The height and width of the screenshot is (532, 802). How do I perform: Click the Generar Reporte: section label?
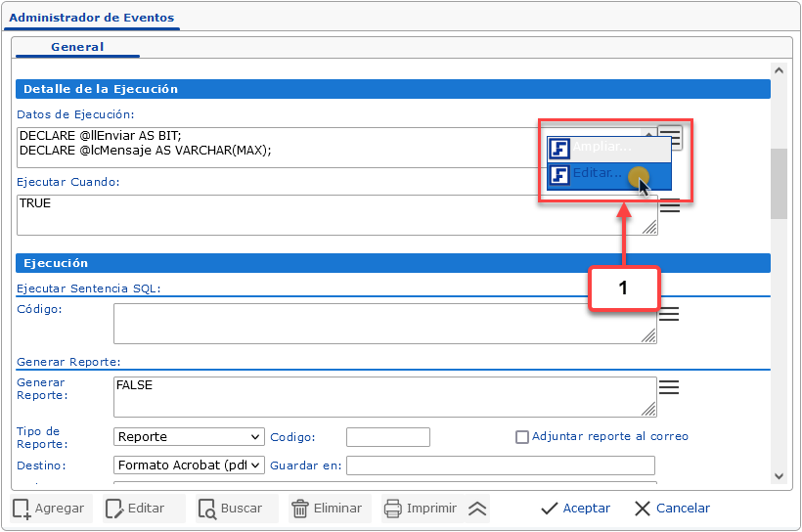pyautogui.click(x=68, y=362)
